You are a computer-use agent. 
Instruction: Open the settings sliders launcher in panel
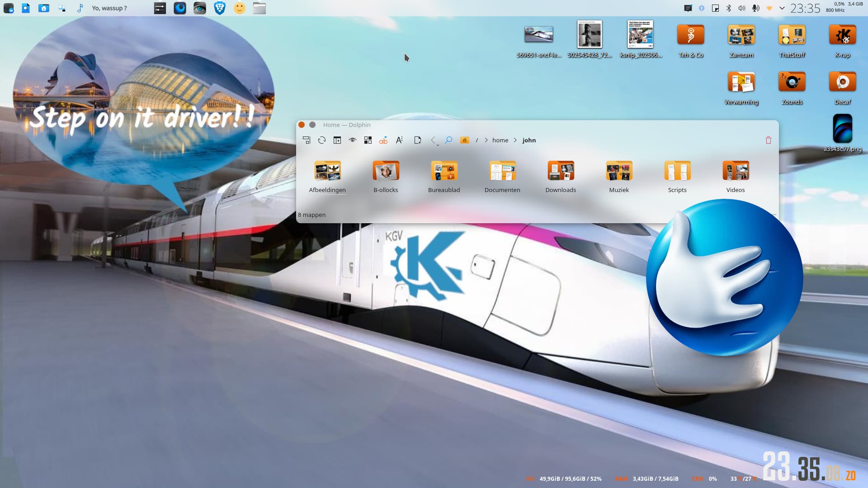pyautogui.click(x=160, y=8)
